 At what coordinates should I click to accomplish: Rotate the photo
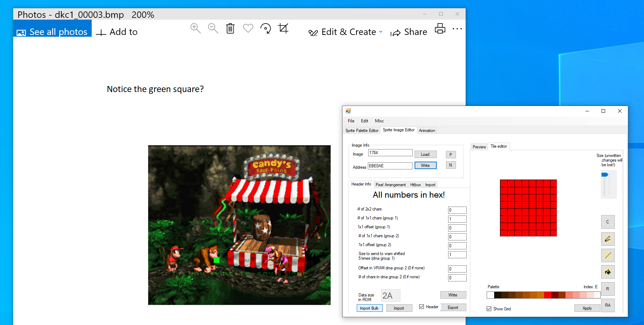click(265, 29)
